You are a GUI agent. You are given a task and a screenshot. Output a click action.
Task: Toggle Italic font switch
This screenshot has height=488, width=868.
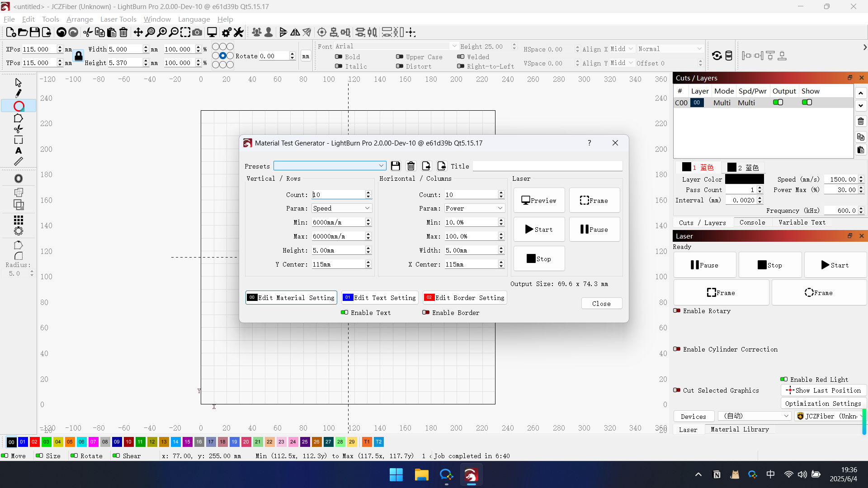(339, 66)
